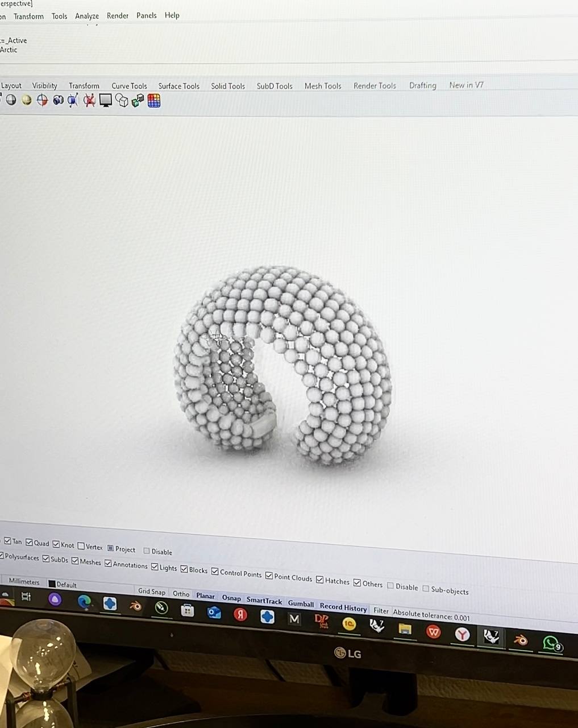Toggle Lights selection filter checkbox

pyautogui.click(x=155, y=566)
